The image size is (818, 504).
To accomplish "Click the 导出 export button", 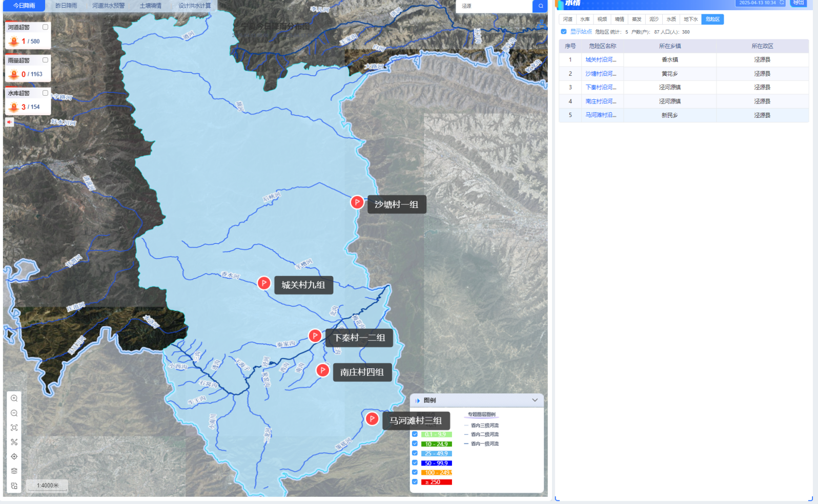I will [799, 3].
